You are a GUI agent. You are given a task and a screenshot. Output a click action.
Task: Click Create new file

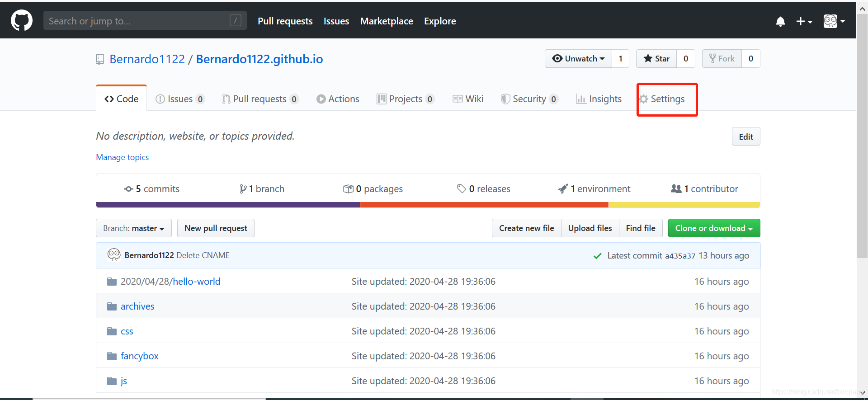pos(526,228)
